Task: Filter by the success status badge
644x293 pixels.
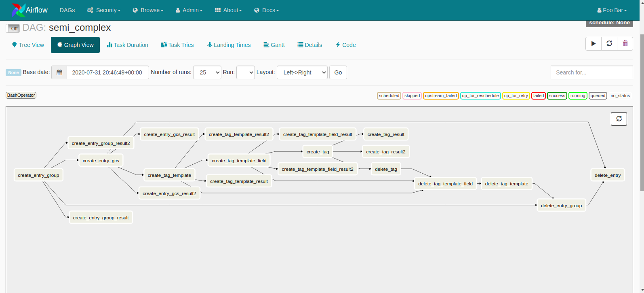Action: pyautogui.click(x=557, y=96)
